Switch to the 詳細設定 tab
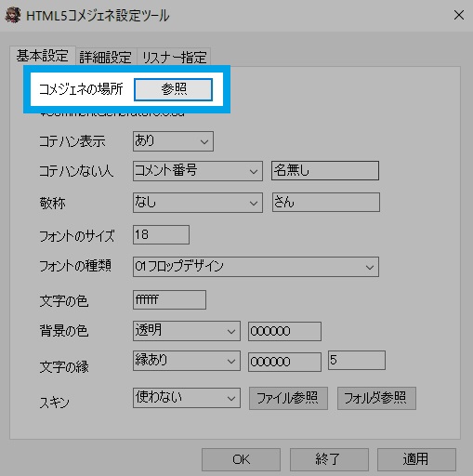 click(105, 57)
